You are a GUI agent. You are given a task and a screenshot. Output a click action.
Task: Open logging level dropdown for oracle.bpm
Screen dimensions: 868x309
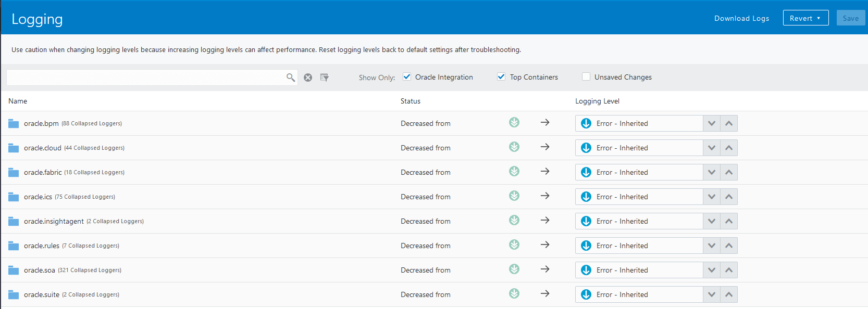coord(639,123)
